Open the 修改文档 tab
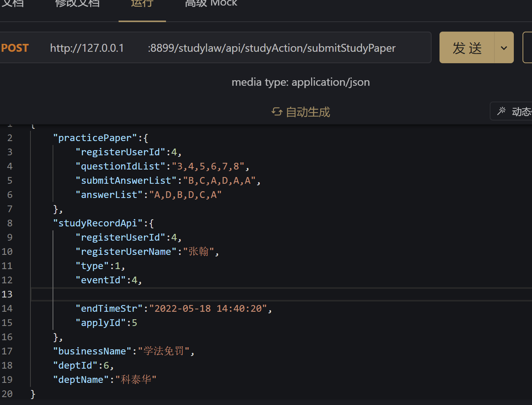This screenshot has width=532, height=405. [77, 4]
